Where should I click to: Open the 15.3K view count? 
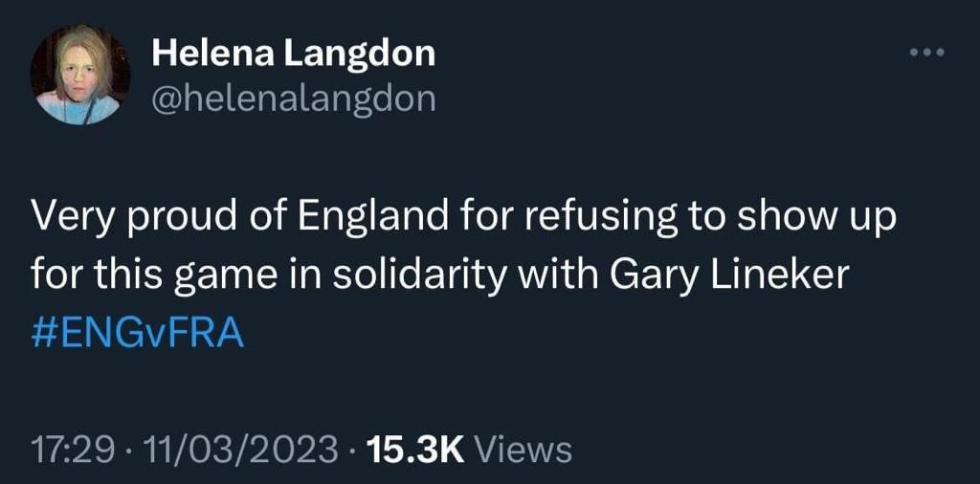pyautogui.click(x=415, y=448)
